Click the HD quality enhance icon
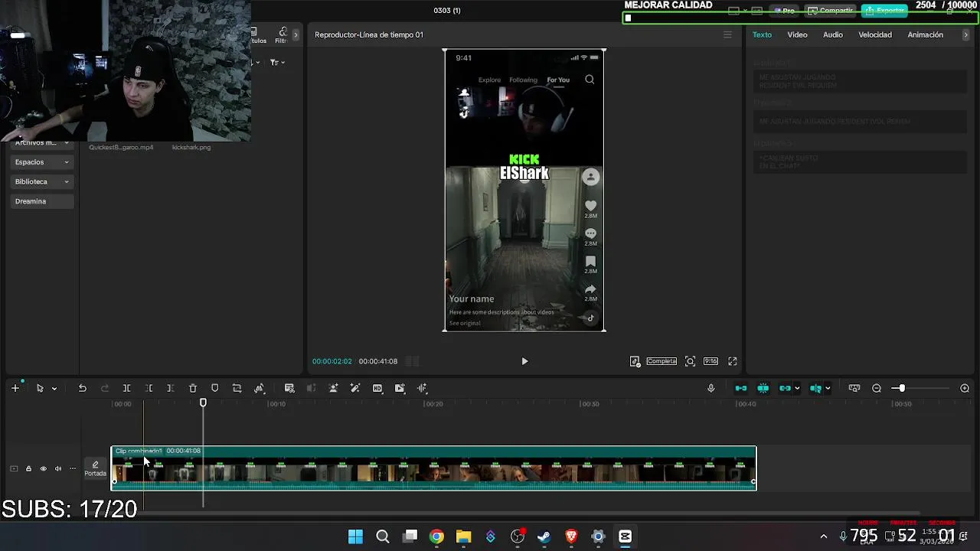This screenshot has height=551, width=980. (x=377, y=388)
